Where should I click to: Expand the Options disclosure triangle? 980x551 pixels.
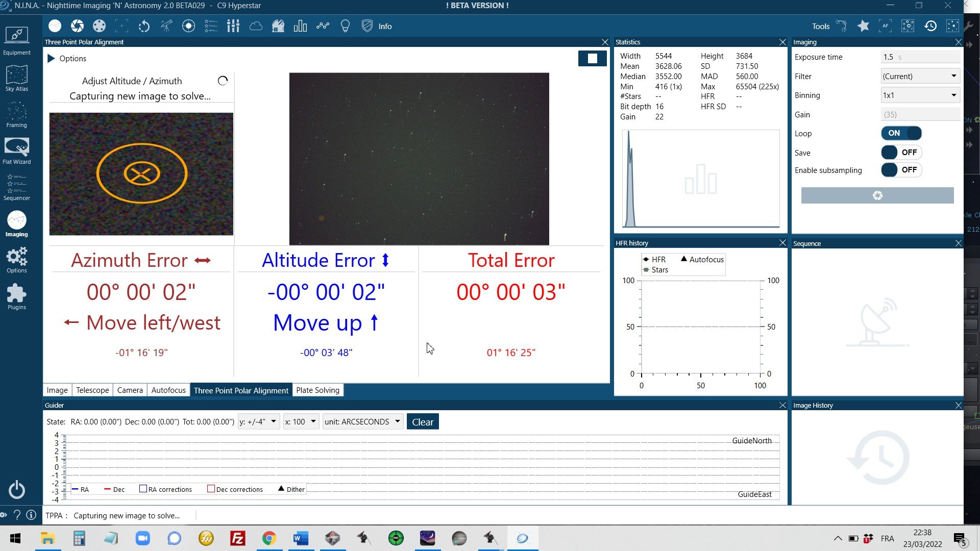pos(51,58)
